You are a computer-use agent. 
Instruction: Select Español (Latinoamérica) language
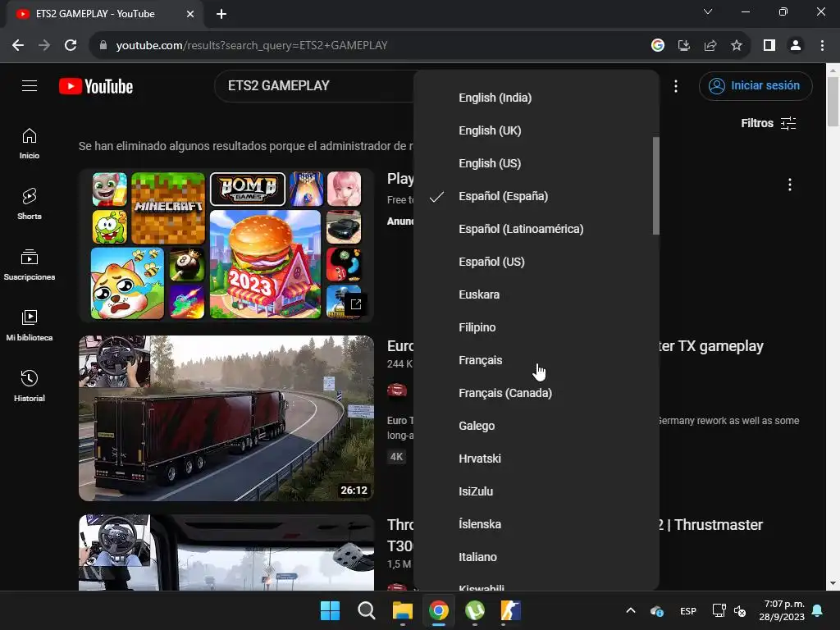(x=536, y=230)
